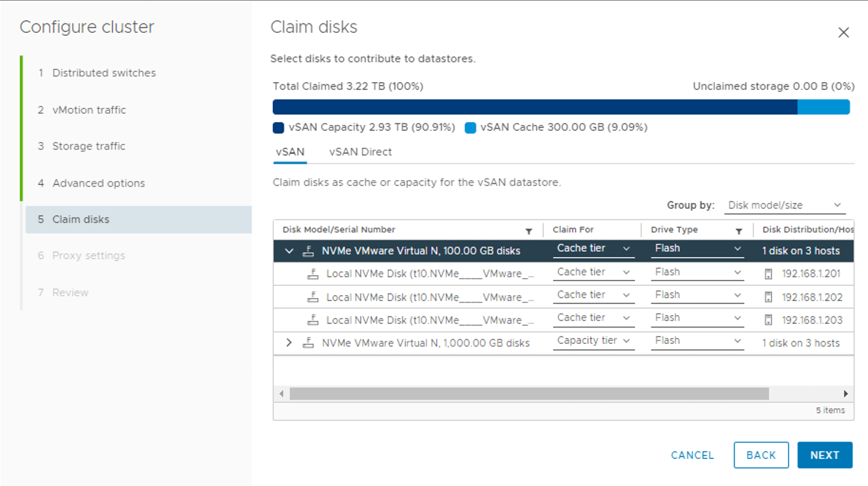The width and height of the screenshot is (868, 486).
Task: Click the Drive Type column header text
Action: pos(674,230)
